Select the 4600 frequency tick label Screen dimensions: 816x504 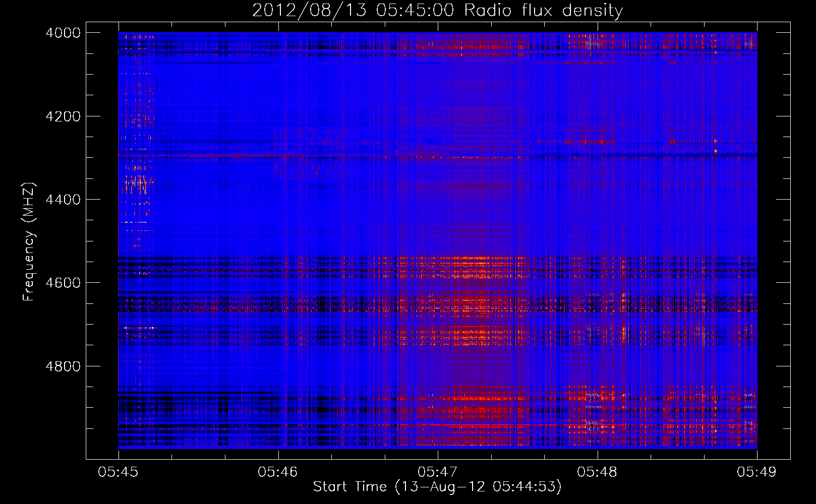[x=63, y=283]
